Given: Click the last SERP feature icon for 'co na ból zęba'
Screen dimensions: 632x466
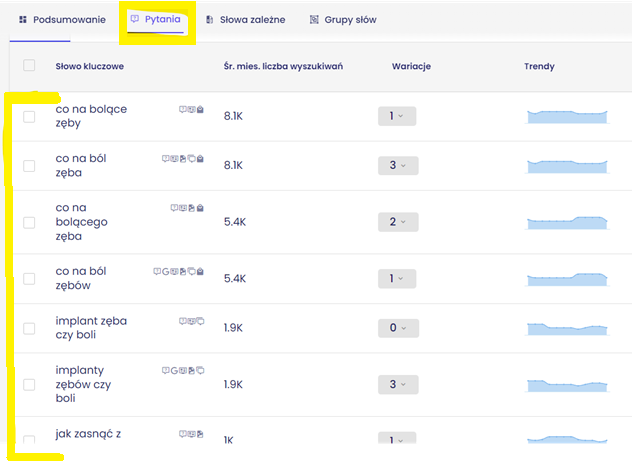Looking at the screenshot, I should click(x=200, y=158).
